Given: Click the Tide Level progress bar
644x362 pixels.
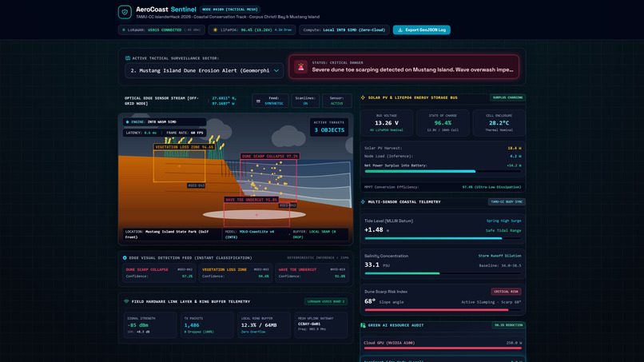Looking at the screenshot, I should [x=443, y=238].
